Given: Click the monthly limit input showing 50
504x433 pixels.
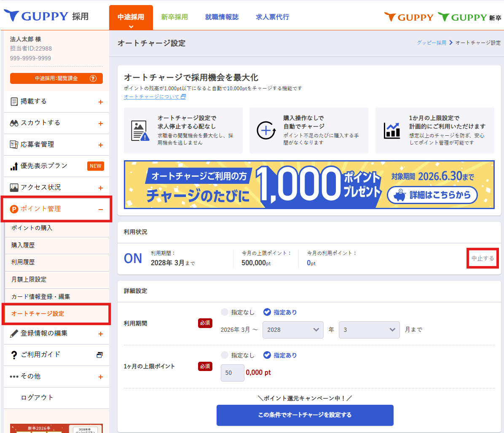Looking at the screenshot, I should pos(232,373).
